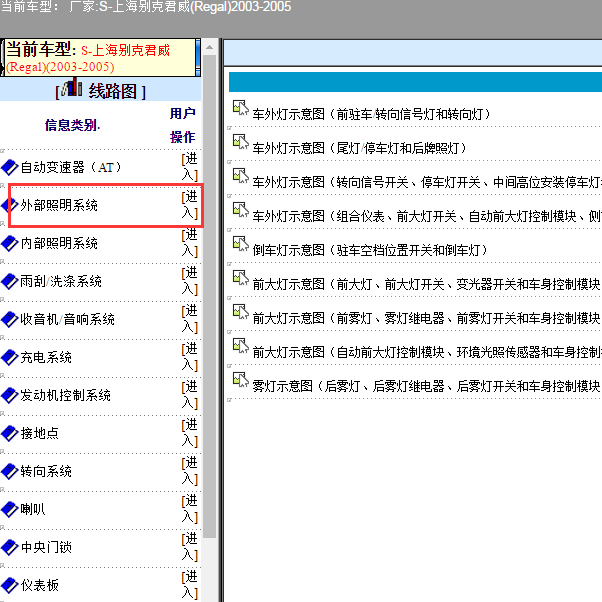Click [进入] for 收音机/音响系统
Screen dimensions: 602x602
coord(190,319)
